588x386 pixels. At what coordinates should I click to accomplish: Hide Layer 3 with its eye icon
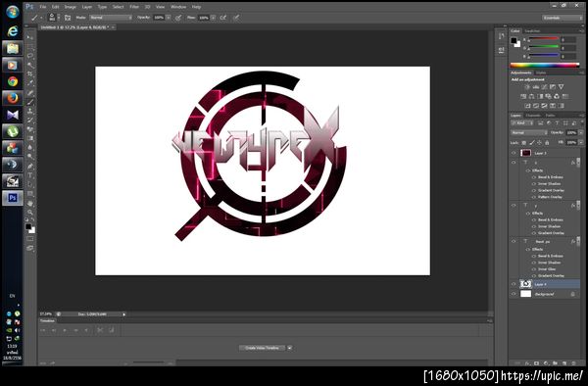(514, 153)
